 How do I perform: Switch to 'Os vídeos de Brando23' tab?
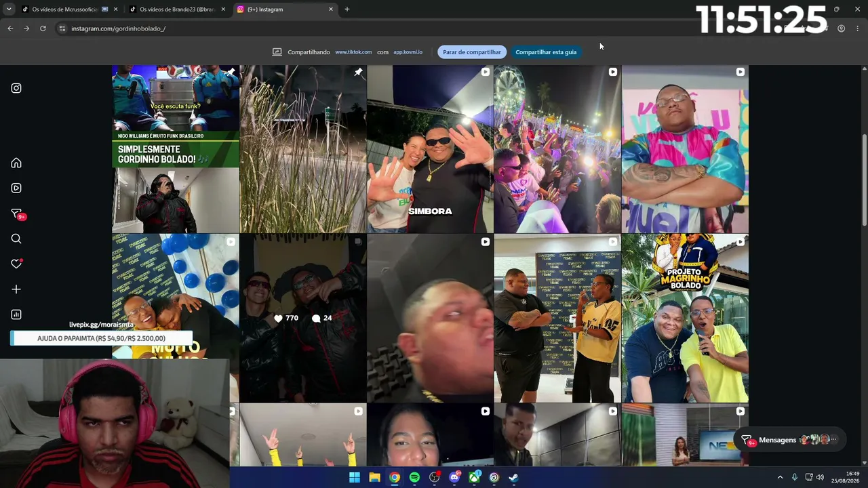(176, 9)
